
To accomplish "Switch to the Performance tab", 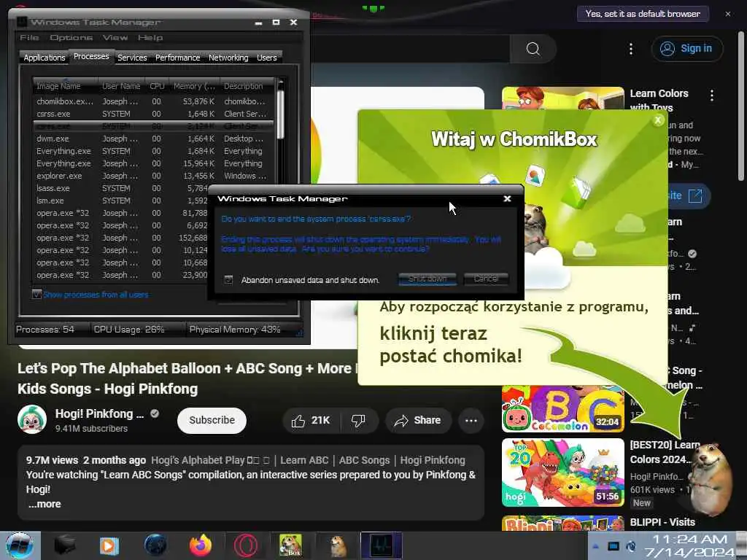I will coord(178,58).
